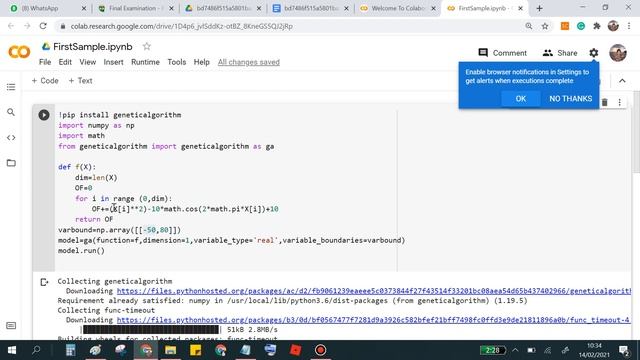Open the Google account avatar in Colab
Viewport: 640px width, 360px height.
[618, 53]
